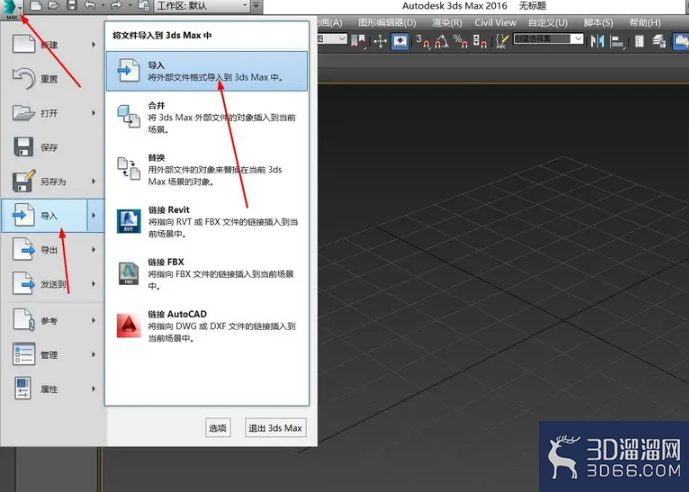Expand the 打开 submenu arrow

click(94, 113)
